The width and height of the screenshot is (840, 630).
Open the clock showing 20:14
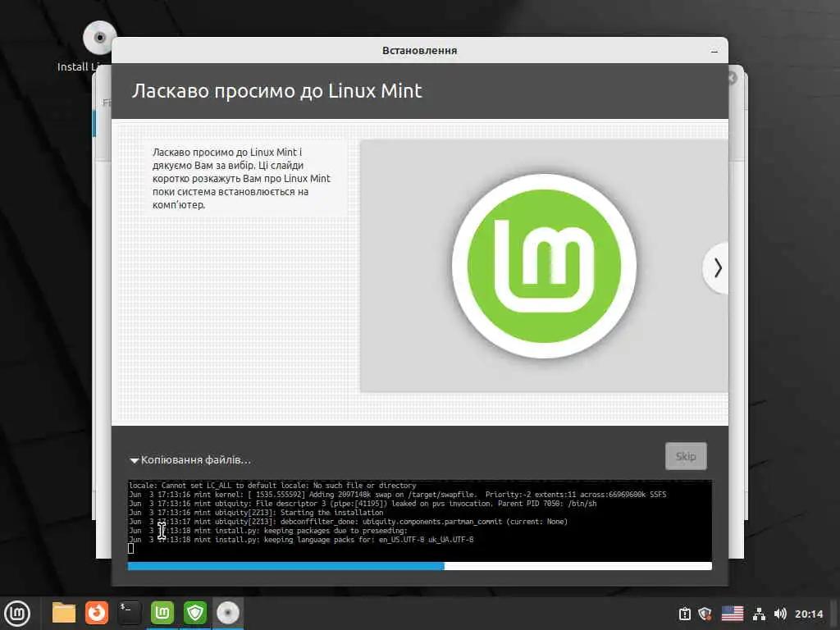(809, 614)
